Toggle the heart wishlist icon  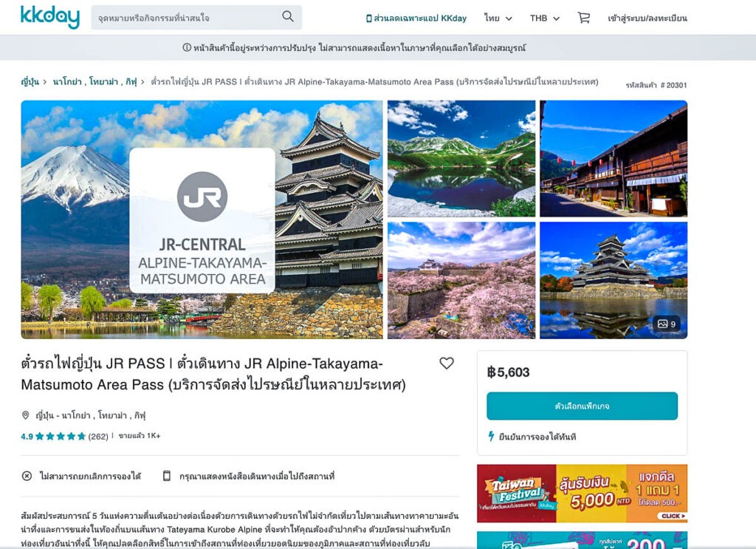[447, 363]
